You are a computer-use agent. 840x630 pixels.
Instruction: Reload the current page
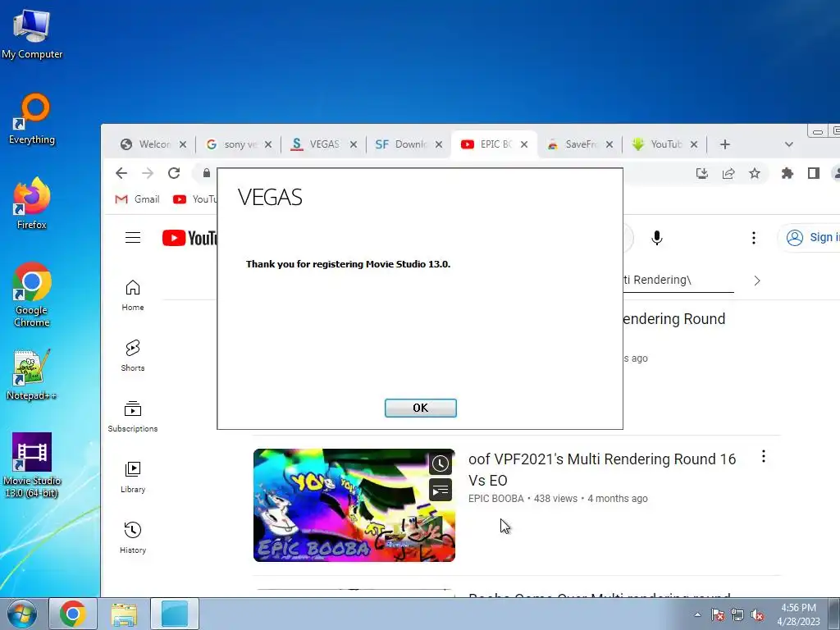tap(174, 173)
